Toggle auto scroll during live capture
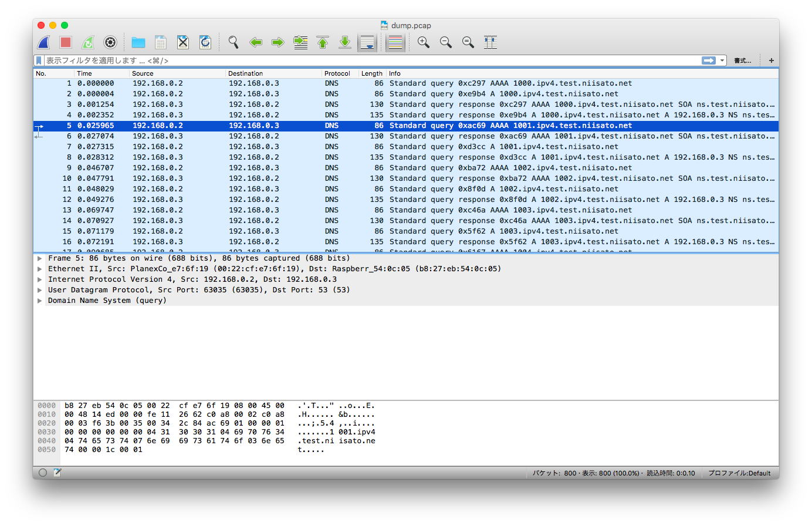This screenshot has height=526, width=812. [x=367, y=42]
